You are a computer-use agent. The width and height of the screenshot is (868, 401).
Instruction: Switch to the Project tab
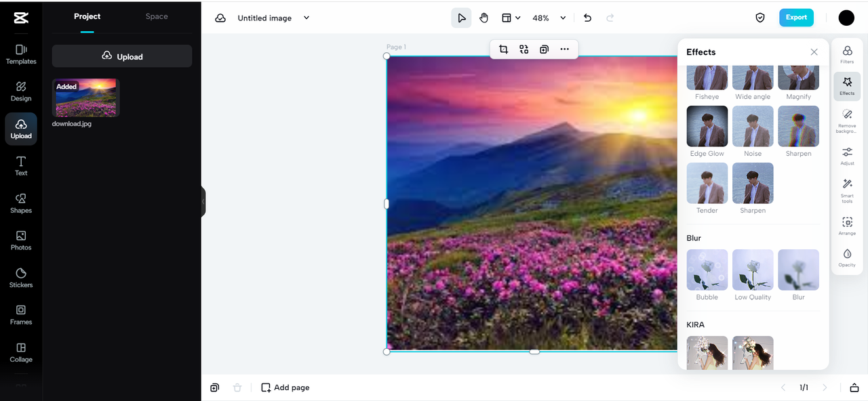87,16
